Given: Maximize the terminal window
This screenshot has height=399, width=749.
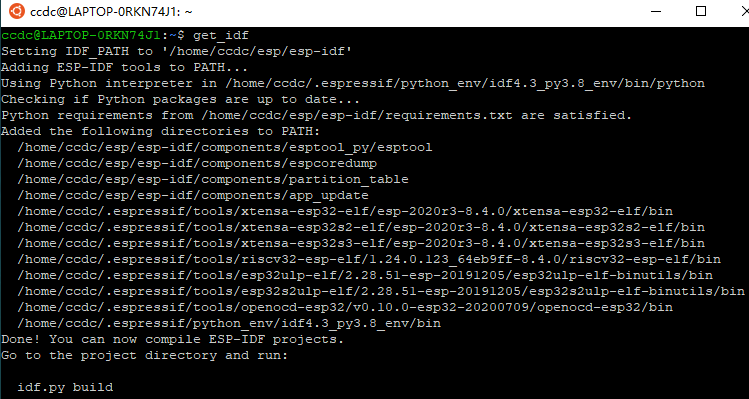Looking at the screenshot, I should [x=701, y=11].
